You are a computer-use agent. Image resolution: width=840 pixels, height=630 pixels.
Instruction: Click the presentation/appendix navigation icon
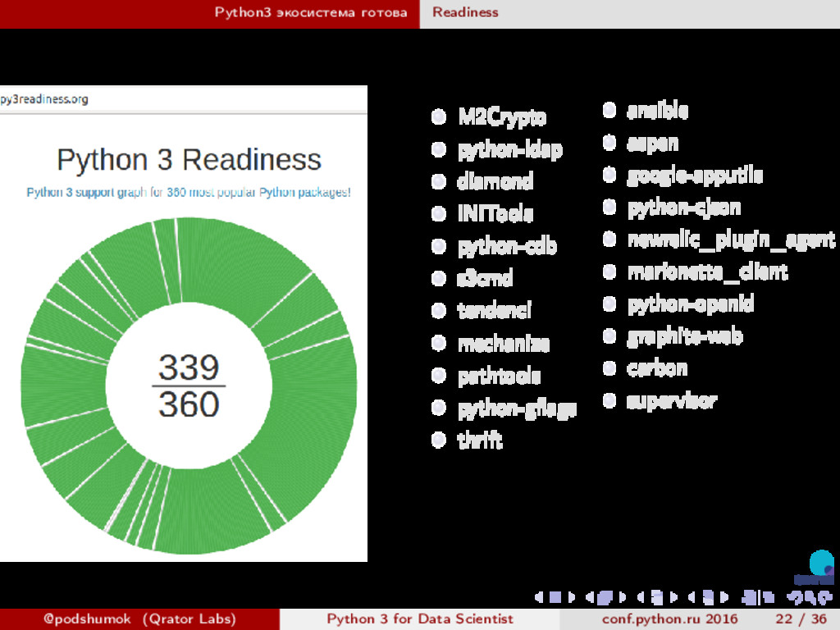pos(758,597)
